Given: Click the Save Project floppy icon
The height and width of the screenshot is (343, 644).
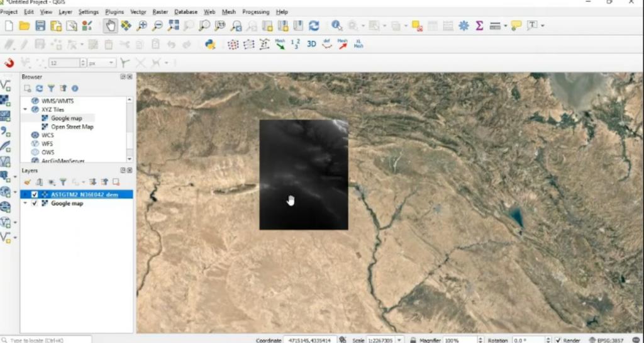Looking at the screenshot, I should (40, 26).
